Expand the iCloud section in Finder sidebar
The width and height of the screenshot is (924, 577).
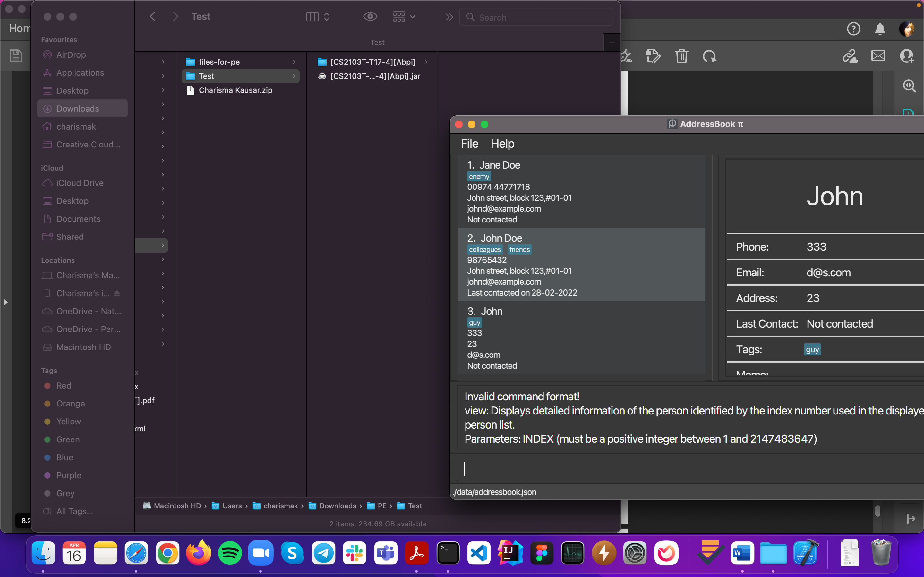[51, 168]
